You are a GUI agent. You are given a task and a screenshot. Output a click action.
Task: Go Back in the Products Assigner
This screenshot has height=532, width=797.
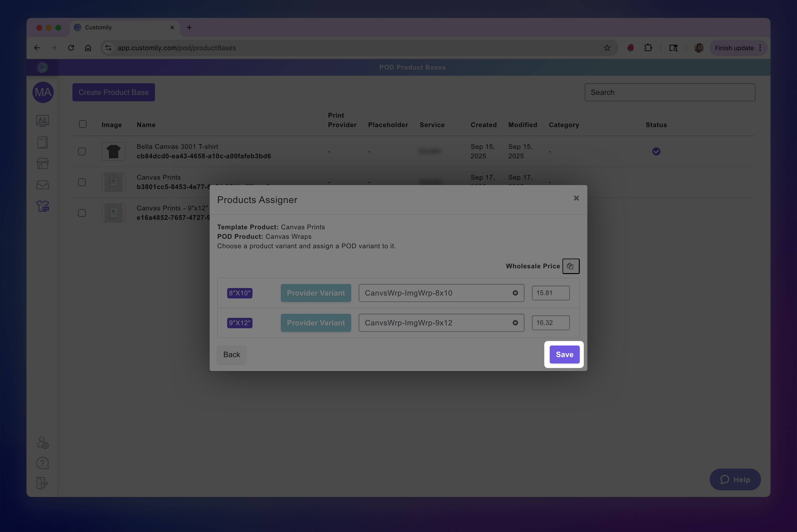pos(231,355)
